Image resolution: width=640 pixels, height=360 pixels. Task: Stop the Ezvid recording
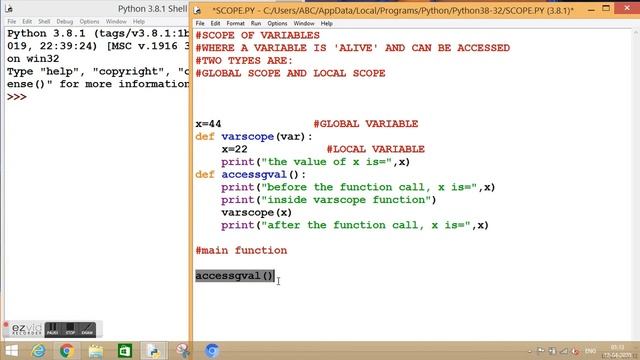(70, 329)
